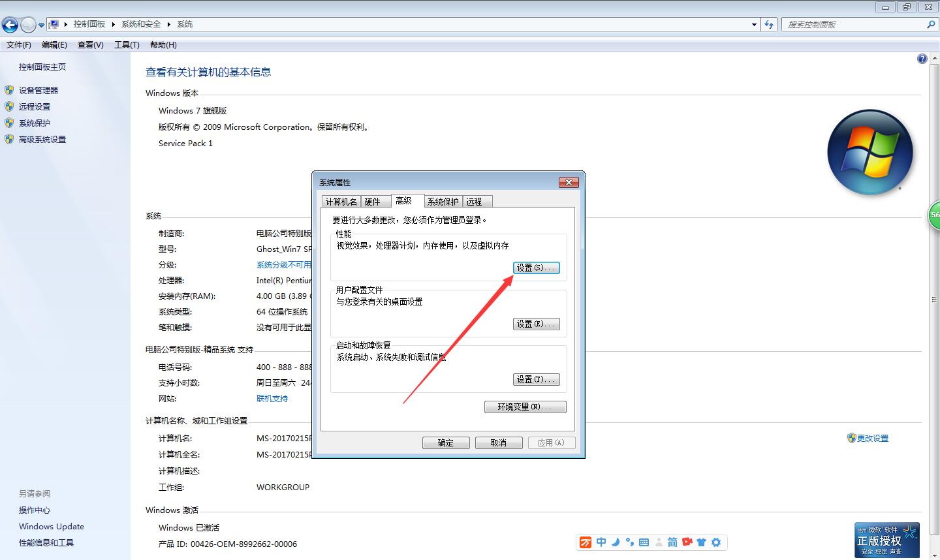Screen dimensions: 940x560
Task: Open the soft keyboard icon in IME bar
Action: point(644,542)
